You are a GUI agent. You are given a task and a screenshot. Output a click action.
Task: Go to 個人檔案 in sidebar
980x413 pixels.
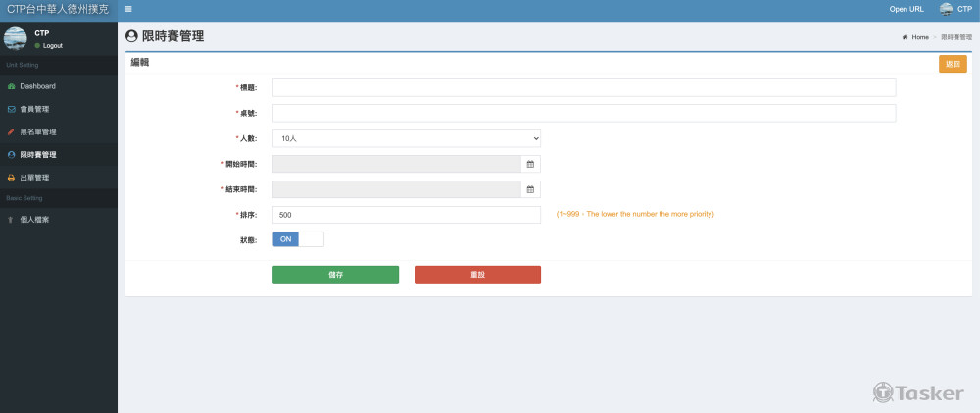34,220
